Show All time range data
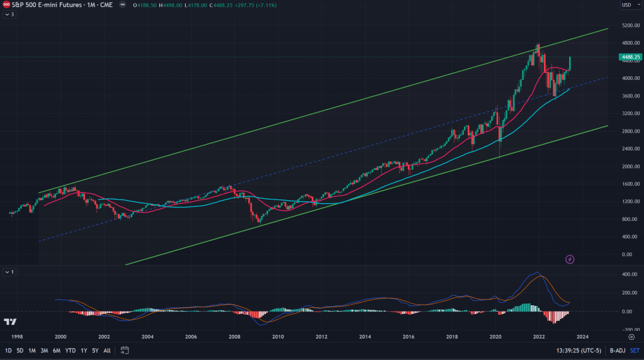The image size is (644, 360). (x=107, y=350)
